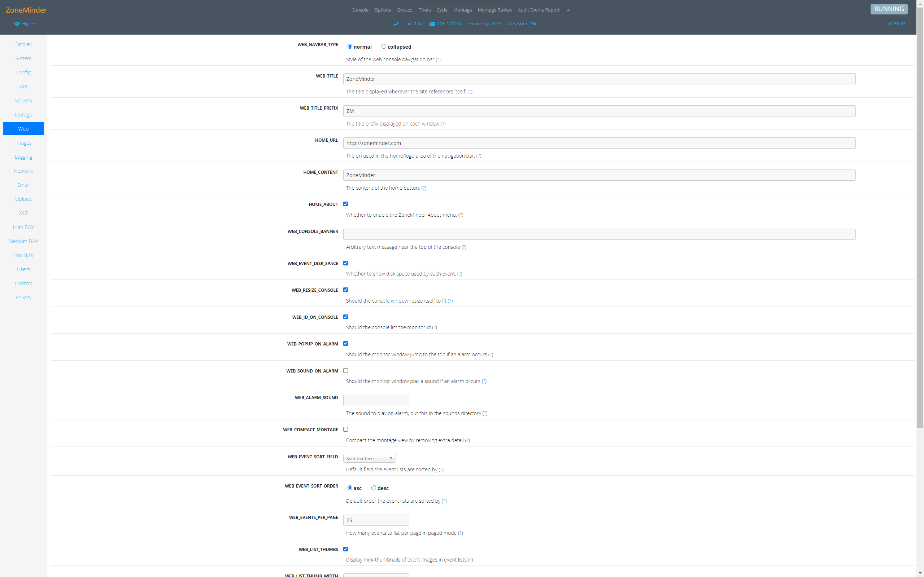
Task: Click the Load trend chart icon
Action: click(395, 24)
